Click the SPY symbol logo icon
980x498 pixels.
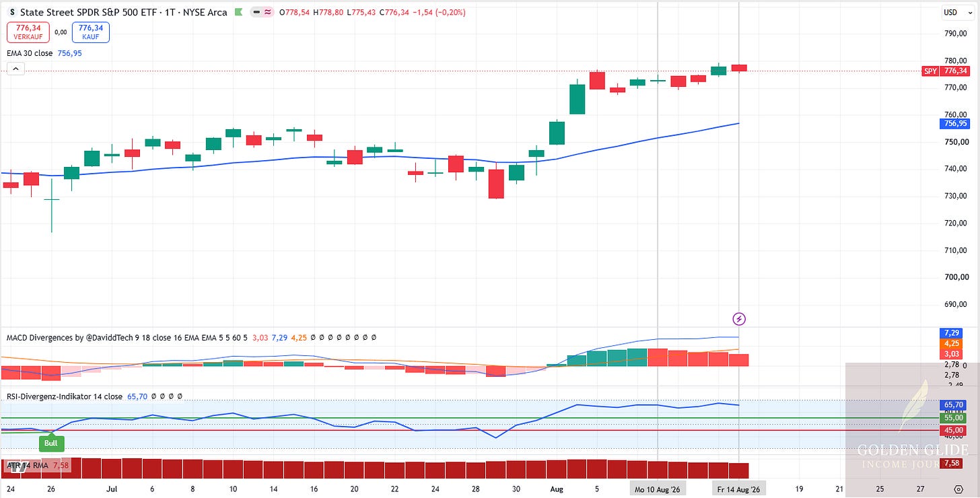(x=12, y=12)
